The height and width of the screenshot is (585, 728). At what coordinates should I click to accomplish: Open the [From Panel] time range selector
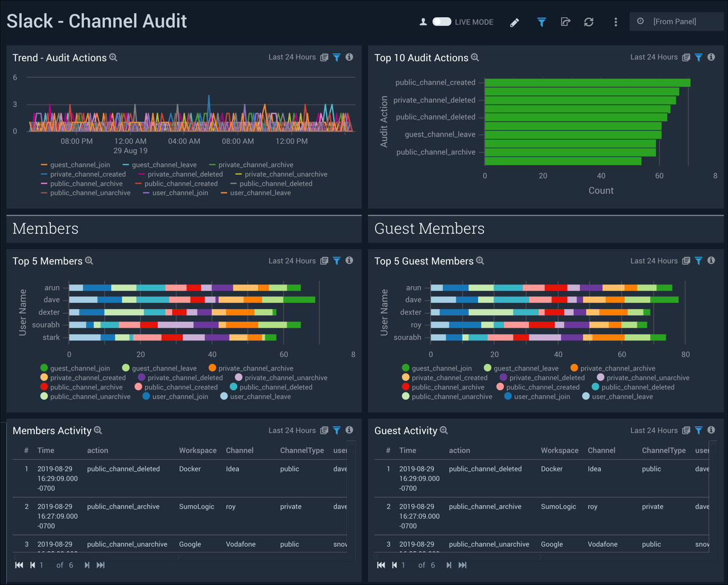[x=677, y=22]
